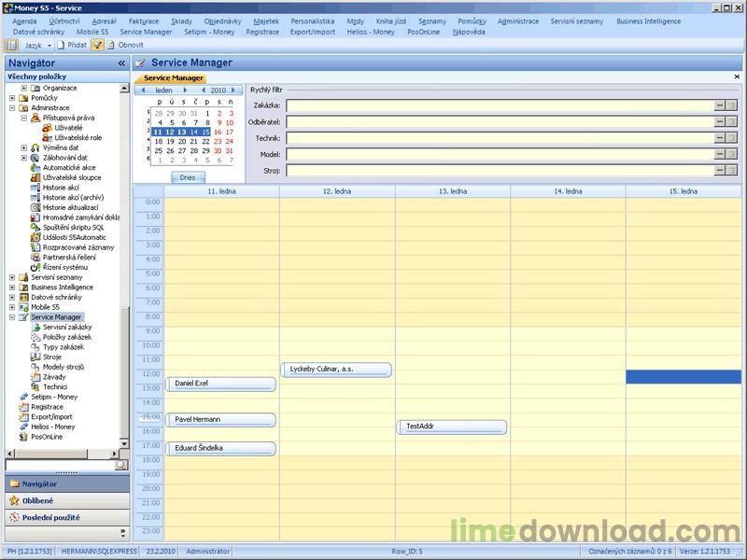
Task: Collapse the Přístupová práva node
Action: coord(24,119)
